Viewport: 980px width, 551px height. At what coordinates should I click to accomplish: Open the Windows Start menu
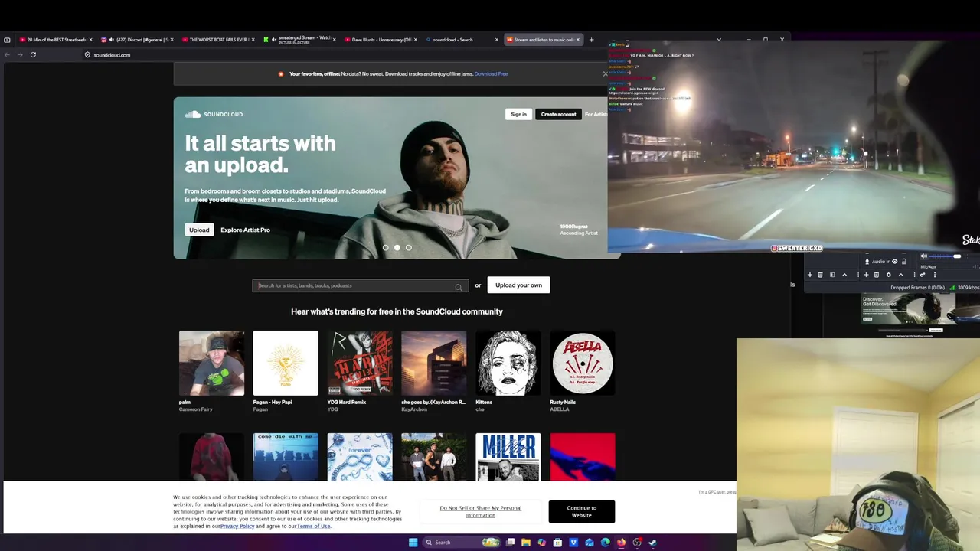click(x=413, y=543)
